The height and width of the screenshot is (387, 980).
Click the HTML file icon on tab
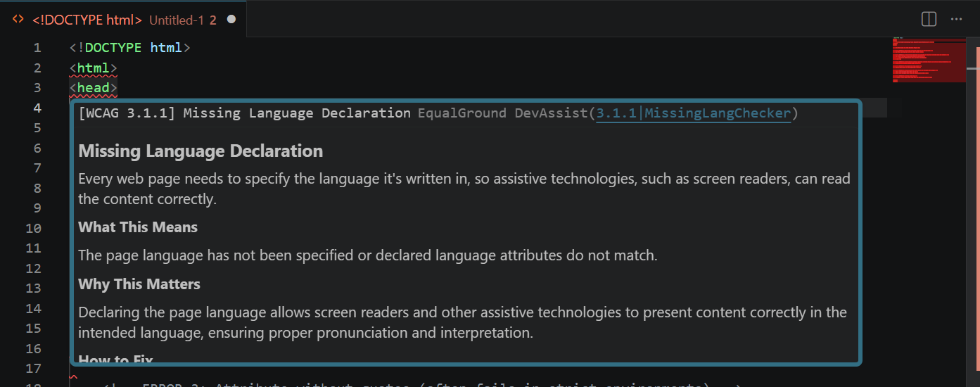19,20
